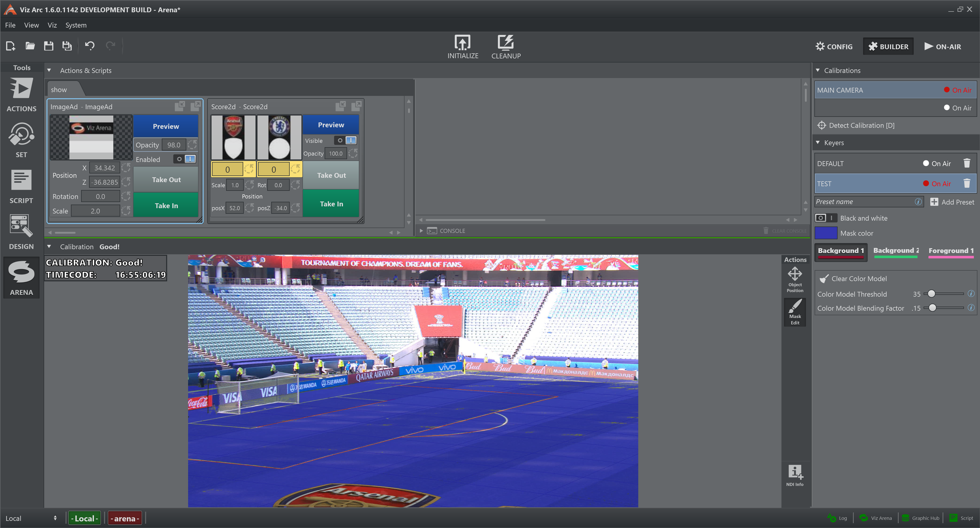
Task: Switch to the Background 2 tab
Action: (896, 250)
